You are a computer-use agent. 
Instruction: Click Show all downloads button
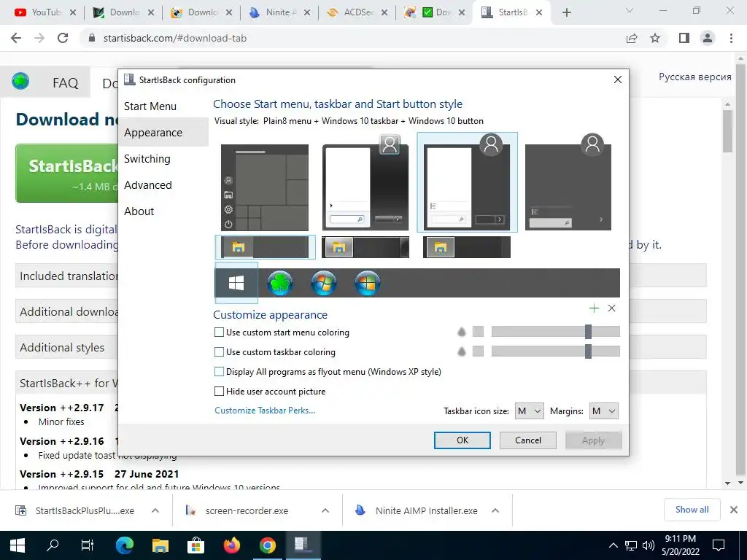(x=692, y=510)
